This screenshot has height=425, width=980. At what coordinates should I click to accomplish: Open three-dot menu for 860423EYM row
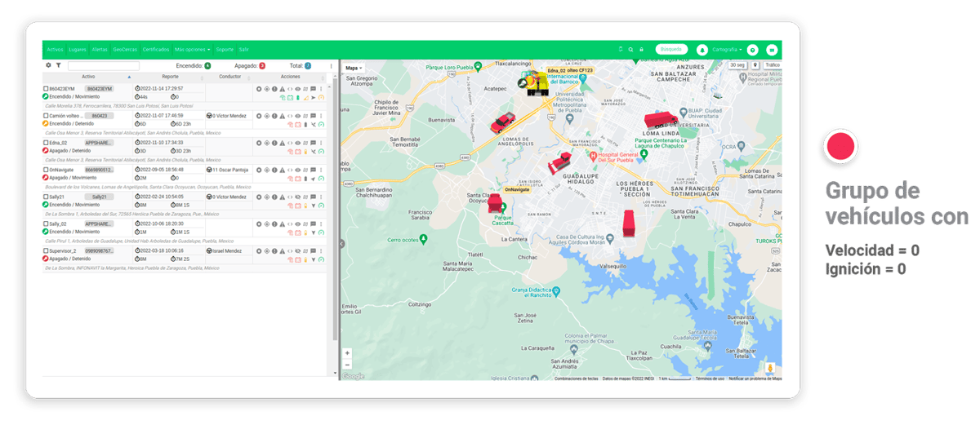tap(321, 88)
